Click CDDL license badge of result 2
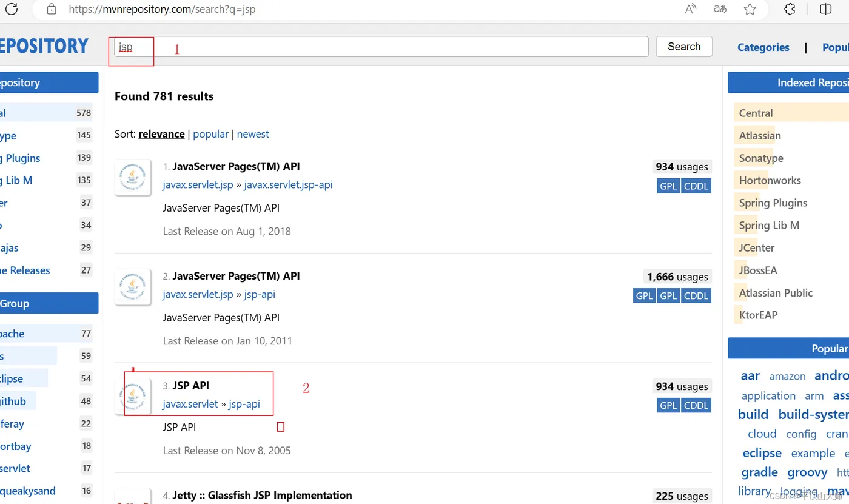The width and height of the screenshot is (849, 504). (x=696, y=296)
